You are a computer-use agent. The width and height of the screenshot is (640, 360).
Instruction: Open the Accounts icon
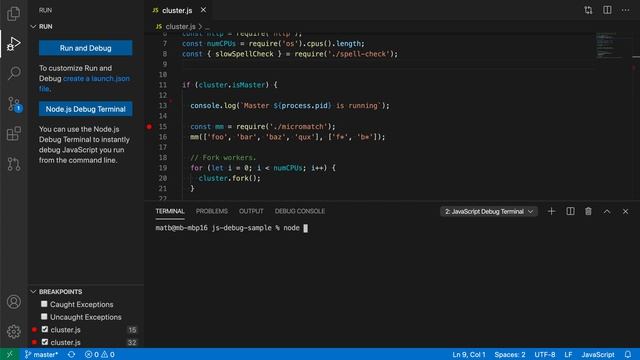pos(13,302)
